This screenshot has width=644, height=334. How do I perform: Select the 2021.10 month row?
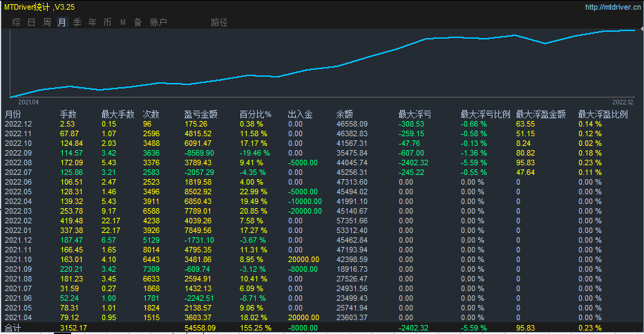(322, 259)
